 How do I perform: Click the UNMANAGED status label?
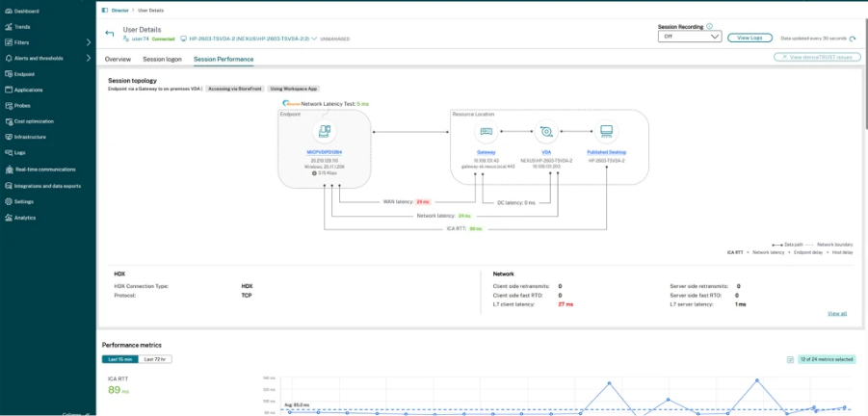tap(335, 39)
